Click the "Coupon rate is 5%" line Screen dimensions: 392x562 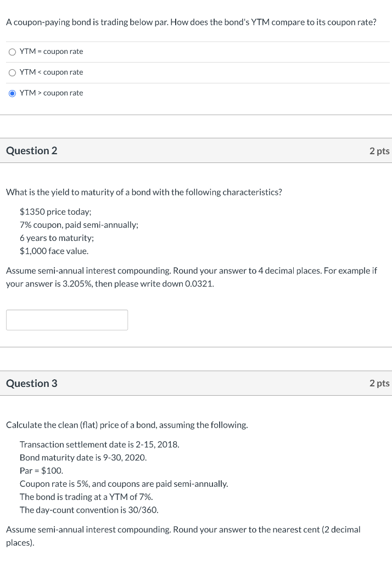click(124, 484)
